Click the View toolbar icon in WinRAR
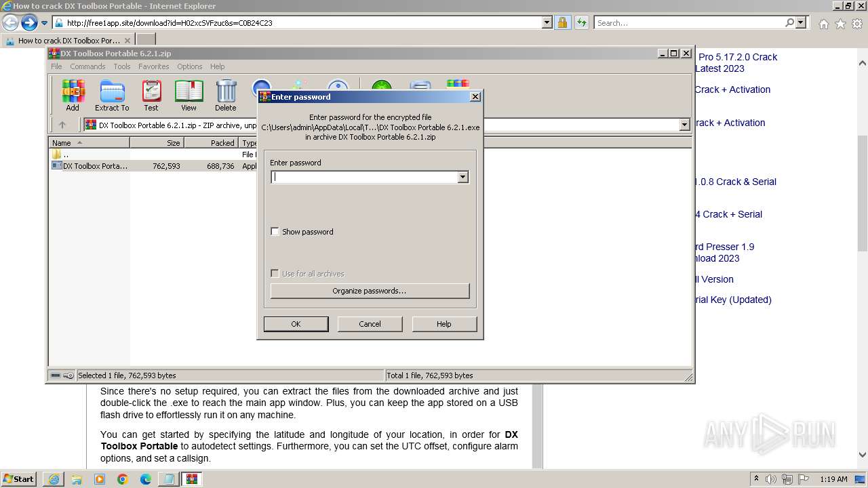Screen dimensions: 868x488 [189, 95]
